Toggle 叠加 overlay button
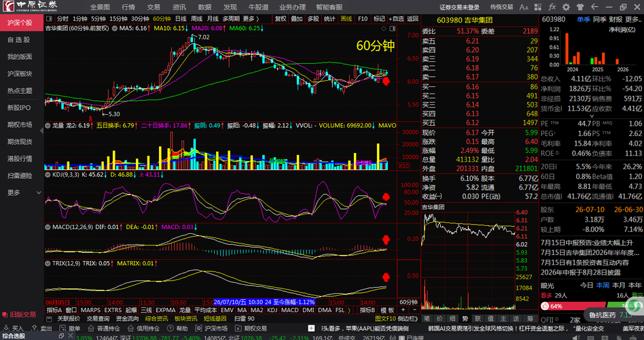This screenshot has width=644, height=340. [297, 18]
